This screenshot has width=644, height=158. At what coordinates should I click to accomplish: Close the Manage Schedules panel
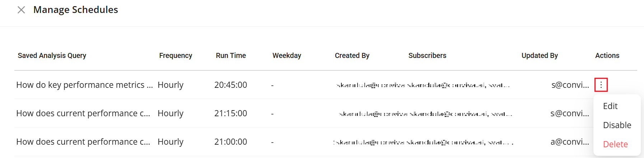pos(21,10)
